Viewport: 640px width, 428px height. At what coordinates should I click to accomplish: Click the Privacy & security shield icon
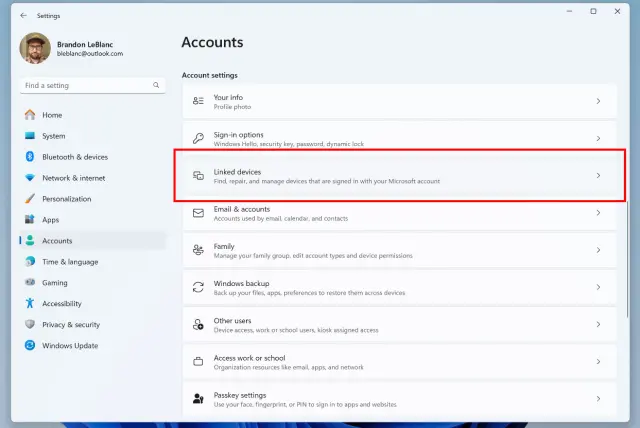30,324
